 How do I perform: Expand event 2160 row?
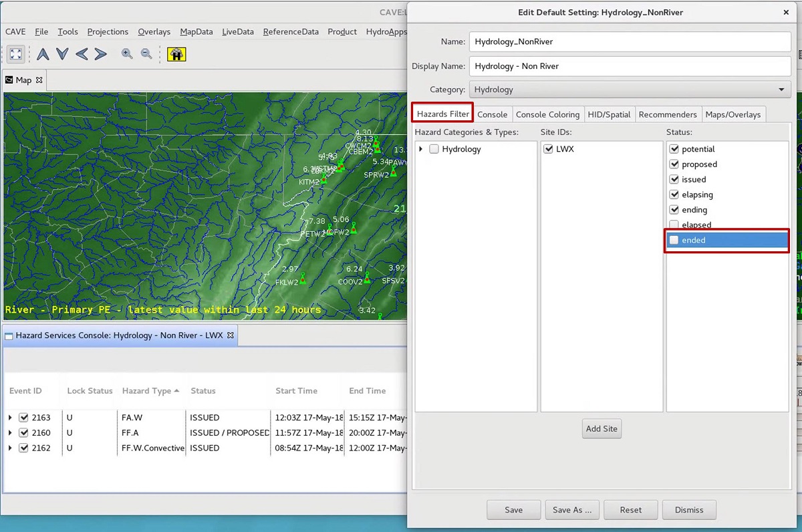click(x=10, y=433)
